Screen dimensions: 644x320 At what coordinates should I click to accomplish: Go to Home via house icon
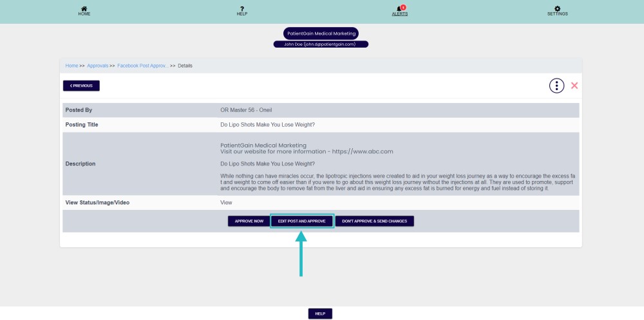84,8
